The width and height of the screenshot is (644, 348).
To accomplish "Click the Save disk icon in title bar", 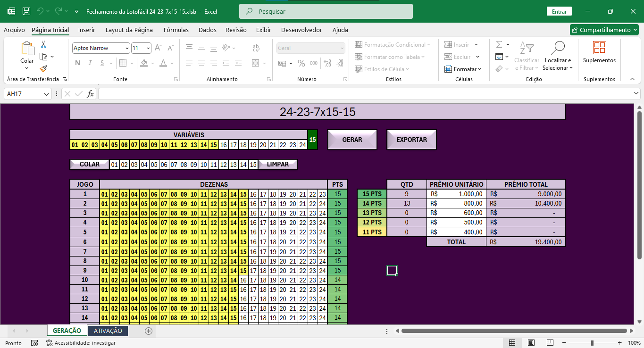I will [x=26, y=11].
